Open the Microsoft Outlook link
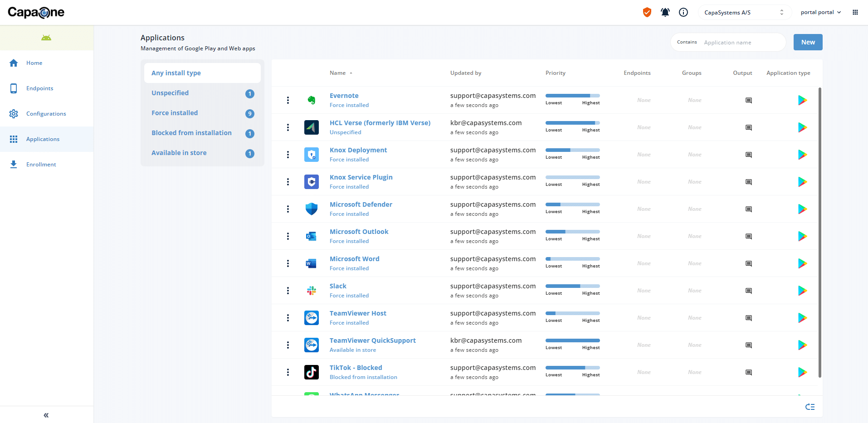868x423 pixels. pos(359,232)
